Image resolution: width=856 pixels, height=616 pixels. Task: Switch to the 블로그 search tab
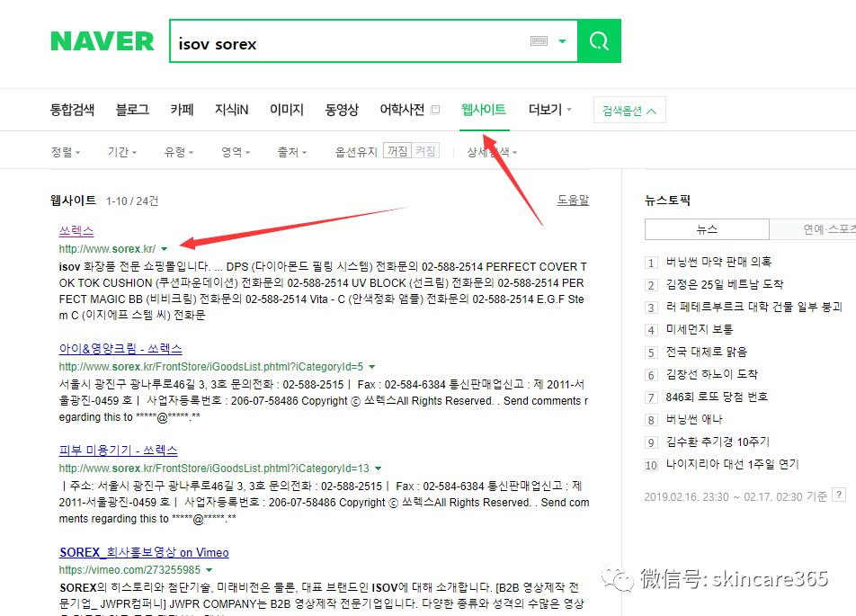tap(131, 108)
